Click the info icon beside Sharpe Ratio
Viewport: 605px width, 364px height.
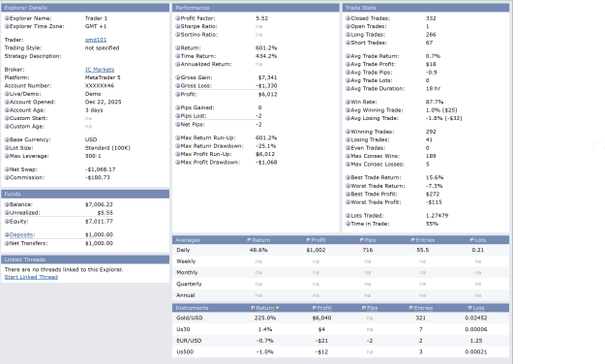[178, 26]
